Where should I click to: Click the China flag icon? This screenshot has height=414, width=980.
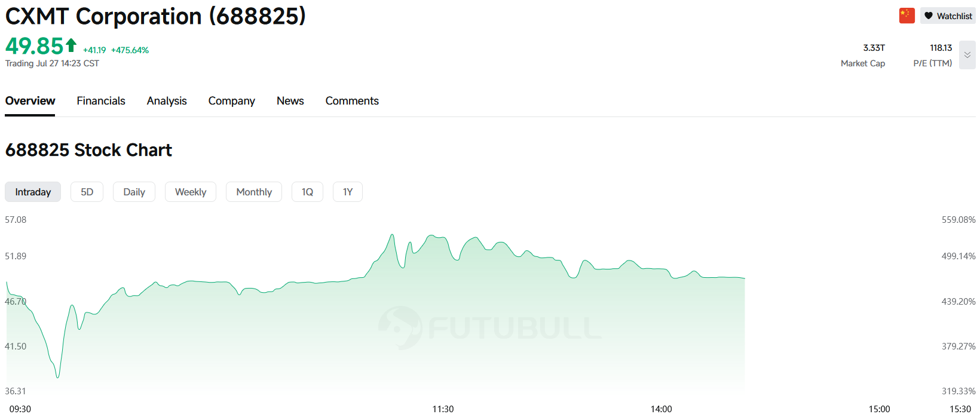pyautogui.click(x=906, y=16)
